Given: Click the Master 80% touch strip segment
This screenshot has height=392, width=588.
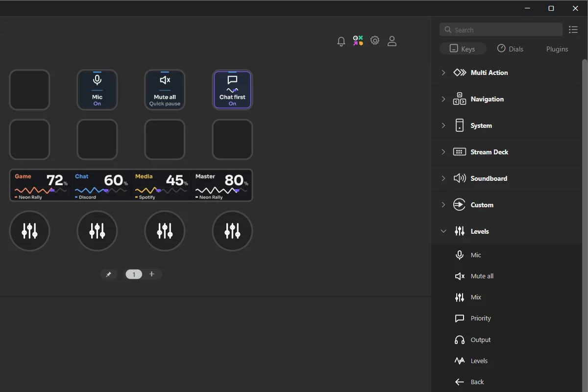Looking at the screenshot, I should coord(222,185).
